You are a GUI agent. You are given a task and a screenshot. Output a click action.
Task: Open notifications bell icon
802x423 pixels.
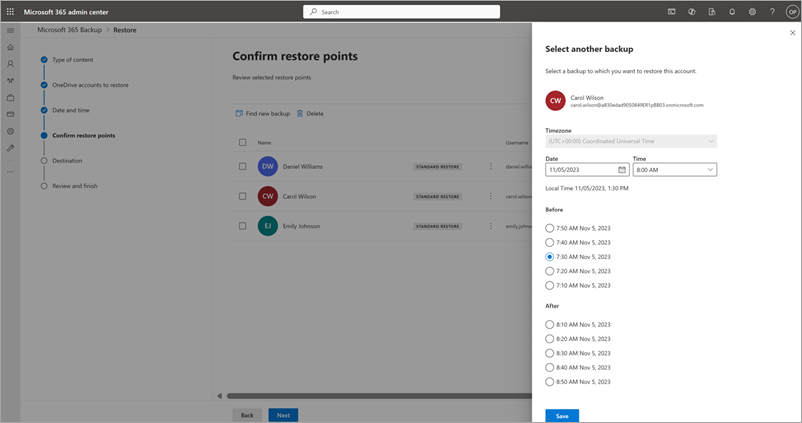click(732, 12)
